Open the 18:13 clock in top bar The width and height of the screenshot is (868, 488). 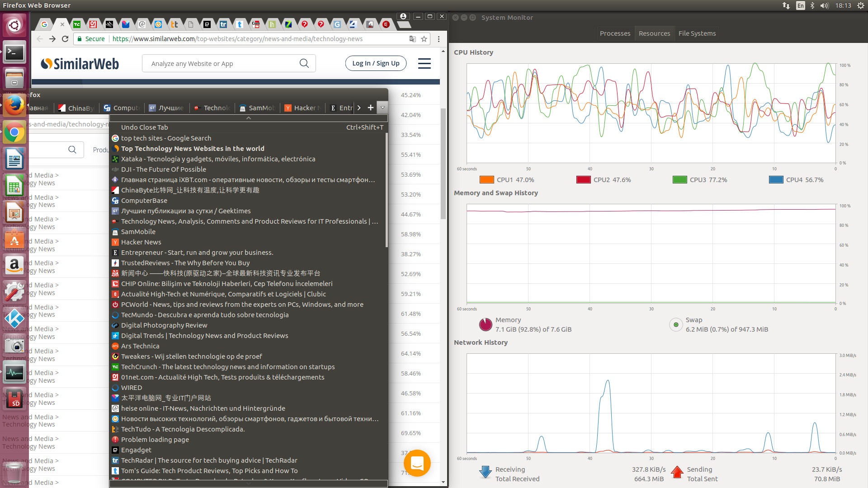(843, 5)
